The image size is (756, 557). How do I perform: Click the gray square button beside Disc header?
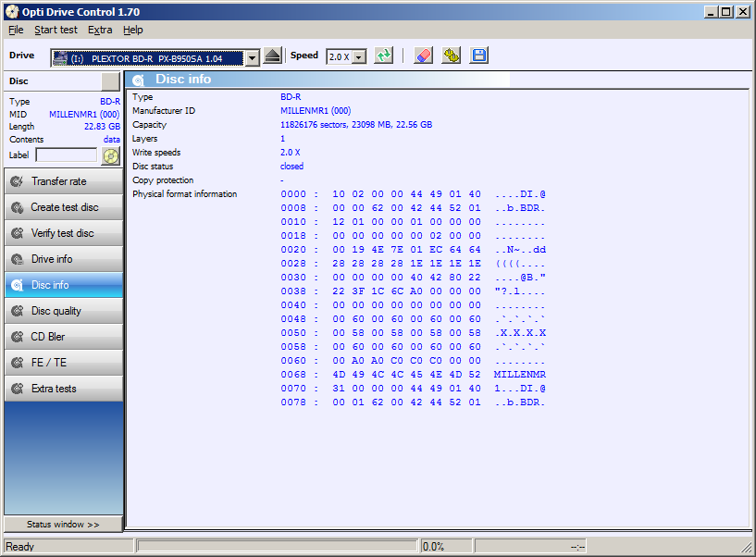click(x=110, y=81)
